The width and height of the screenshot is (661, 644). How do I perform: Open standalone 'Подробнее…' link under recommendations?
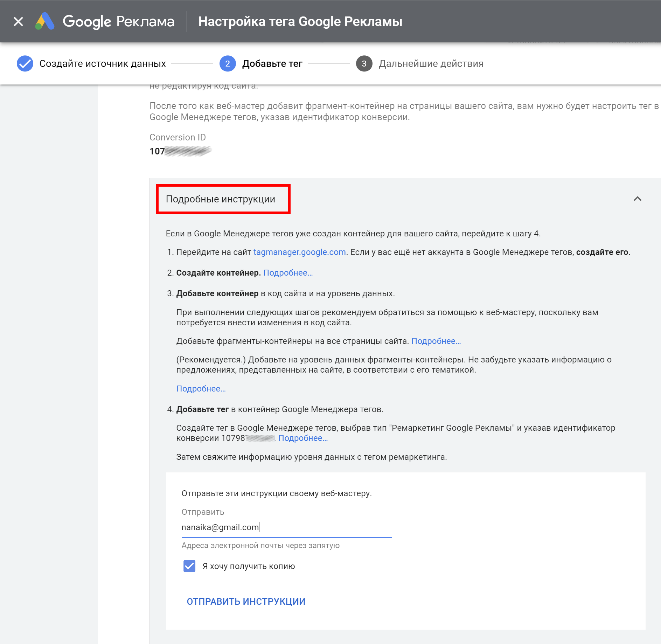coord(201,389)
